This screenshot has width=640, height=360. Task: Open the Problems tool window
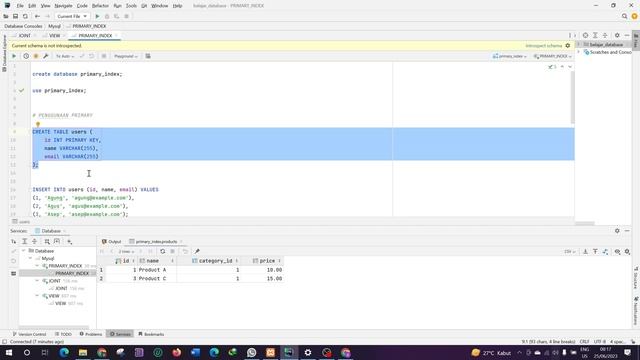pos(91,334)
